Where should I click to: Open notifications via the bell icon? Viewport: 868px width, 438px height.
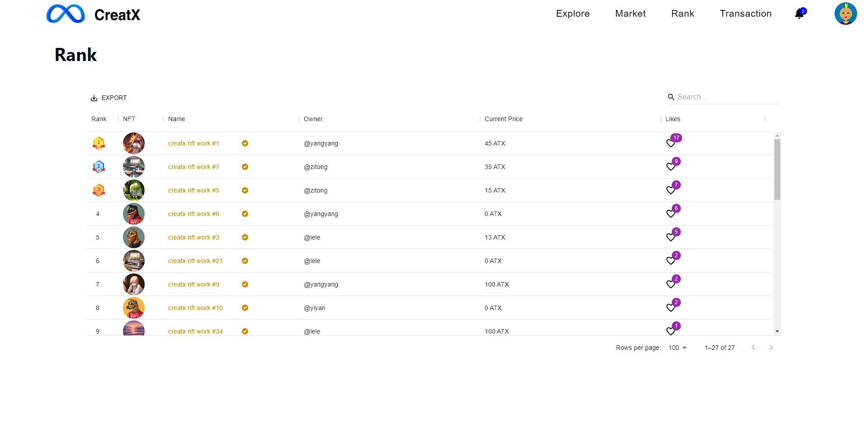pos(799,14)
